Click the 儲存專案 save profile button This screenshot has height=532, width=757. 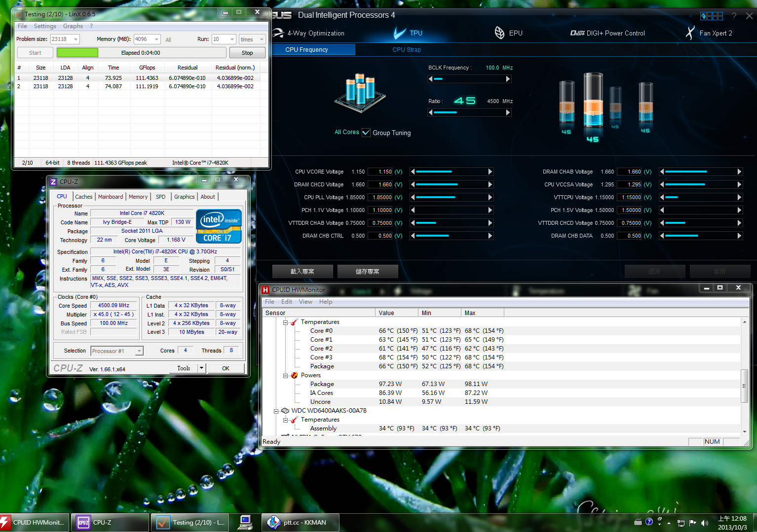[368, 272]
